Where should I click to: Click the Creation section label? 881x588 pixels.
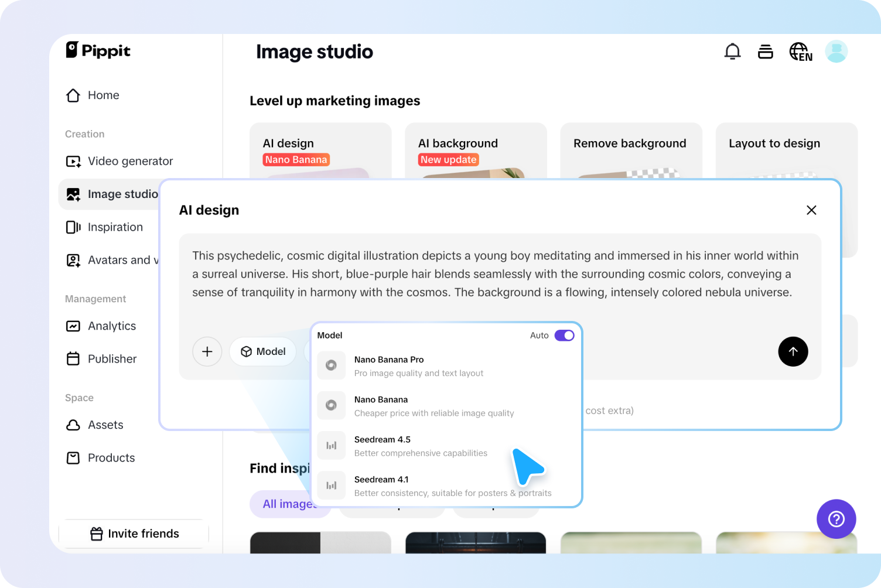pyautogui.click(x=85, y=134)
